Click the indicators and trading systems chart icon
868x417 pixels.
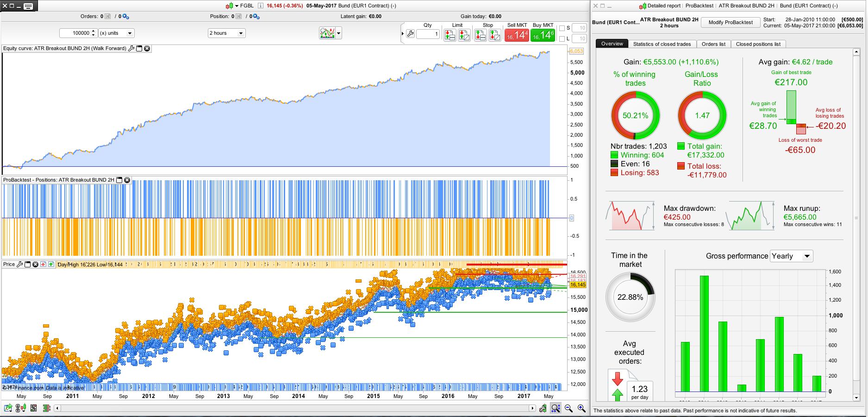click(327, 33)
